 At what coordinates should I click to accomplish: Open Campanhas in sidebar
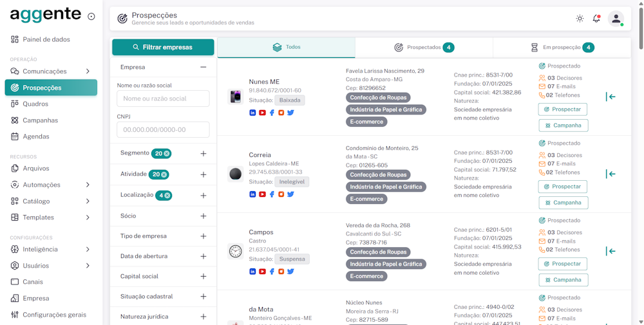pyautogui.click(x=51, y=120)
